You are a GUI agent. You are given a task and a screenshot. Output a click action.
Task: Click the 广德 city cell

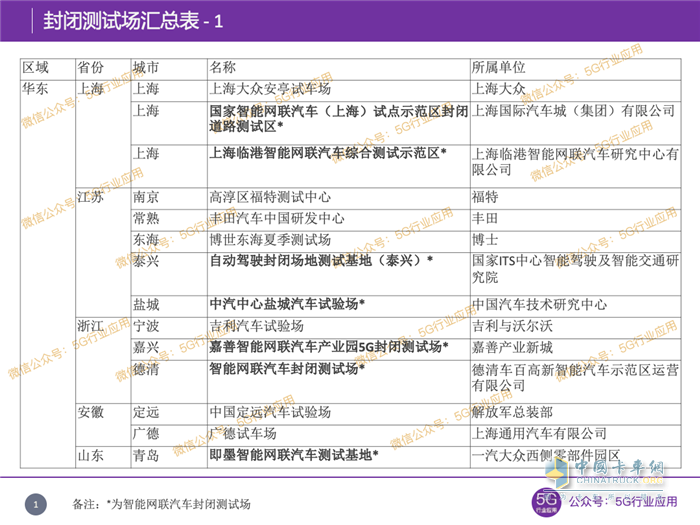(x=169, y=435)
